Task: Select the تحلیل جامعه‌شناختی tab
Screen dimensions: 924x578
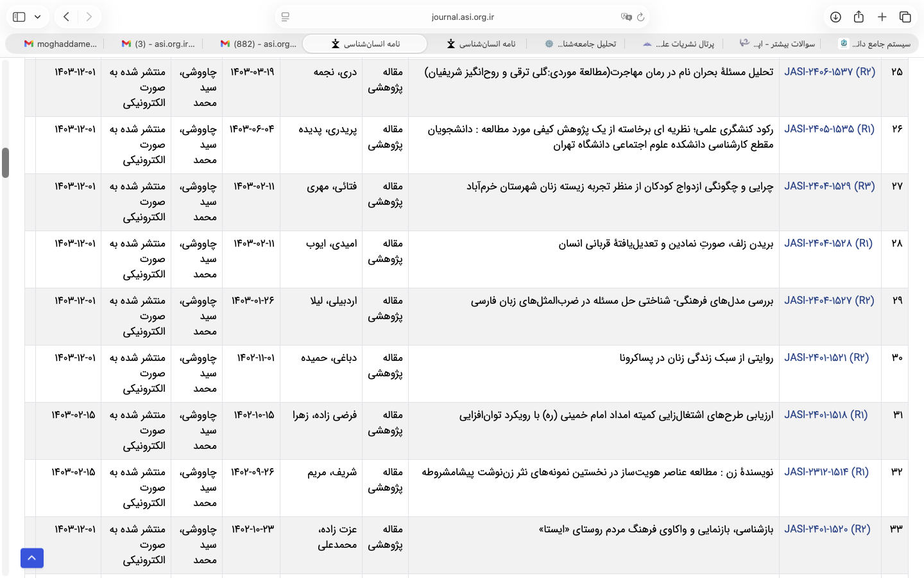Action: [581, 44]
